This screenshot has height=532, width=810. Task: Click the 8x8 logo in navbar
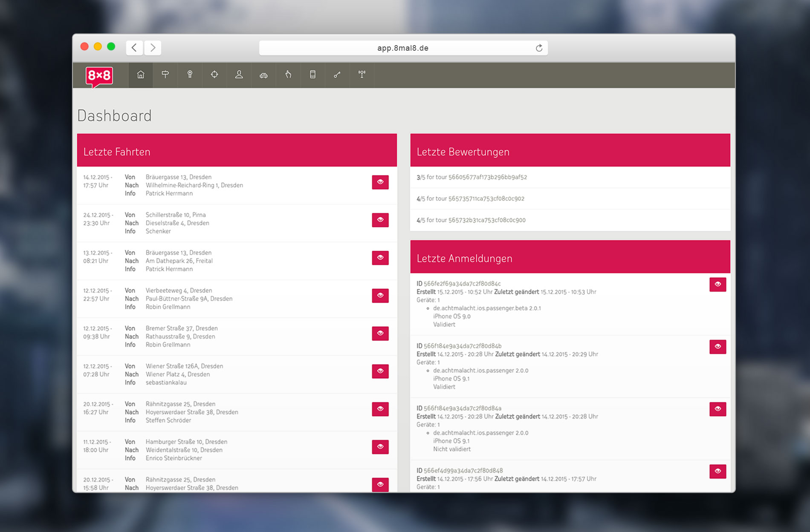[x=99, y=76]
